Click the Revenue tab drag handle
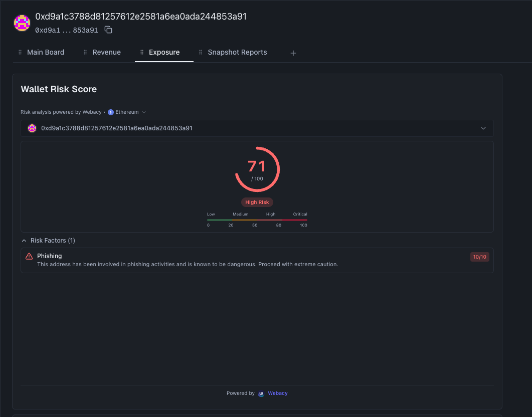 click(x=86, y=52)
